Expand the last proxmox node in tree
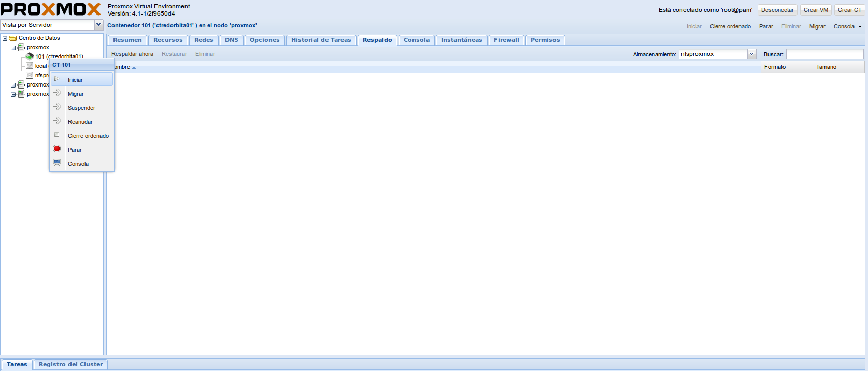This screenshot has height=371, width=868. [x=13, y=94]
